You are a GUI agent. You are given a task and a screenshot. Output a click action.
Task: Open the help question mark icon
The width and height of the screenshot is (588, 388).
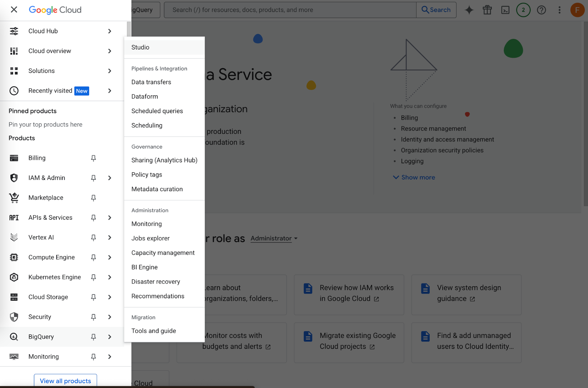[541, 10]
